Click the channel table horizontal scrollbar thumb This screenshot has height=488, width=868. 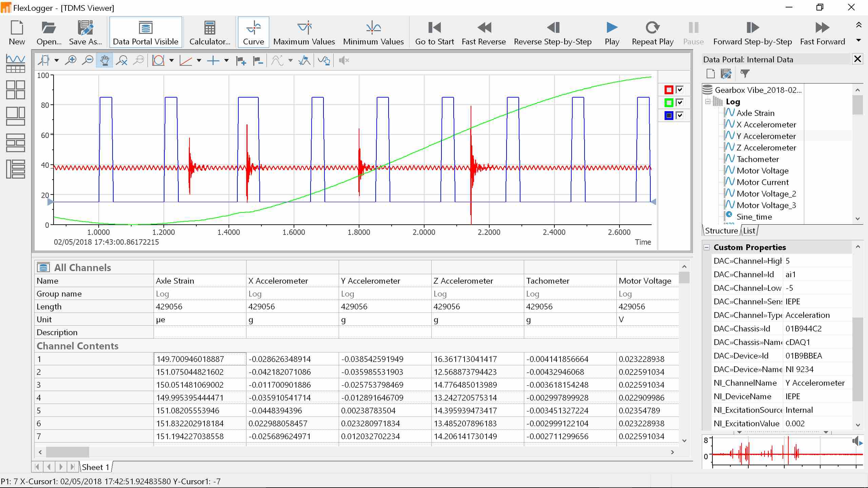pos(67,452)
